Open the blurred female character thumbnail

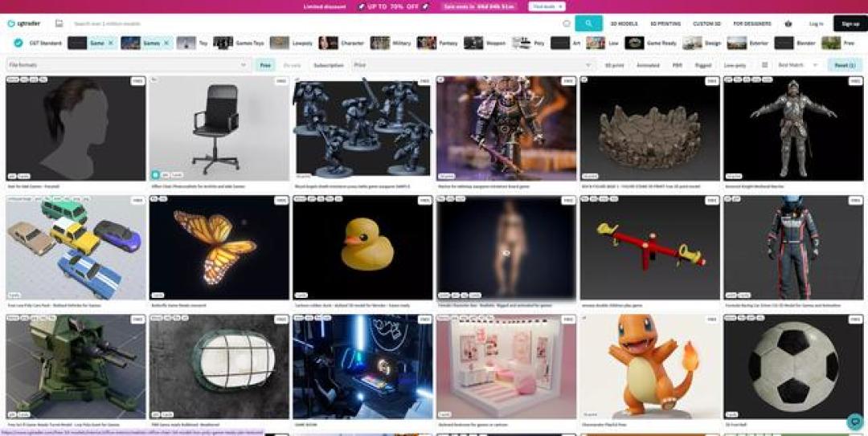(x=506, y=247)
